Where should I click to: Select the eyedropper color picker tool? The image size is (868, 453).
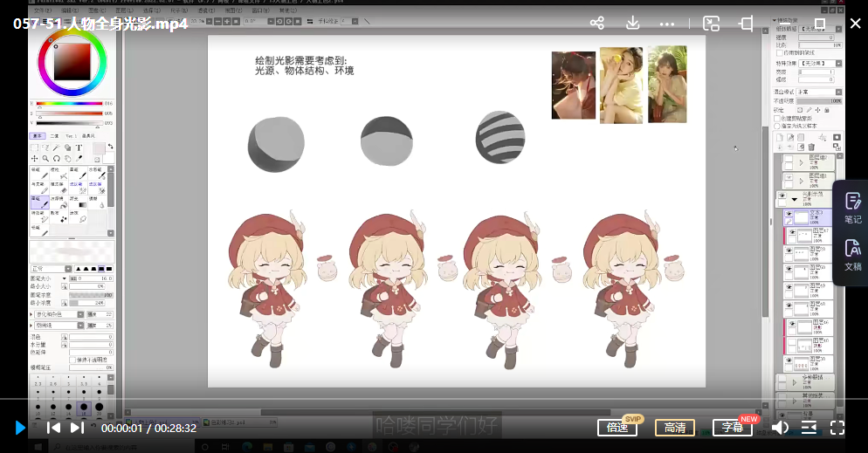79,158
